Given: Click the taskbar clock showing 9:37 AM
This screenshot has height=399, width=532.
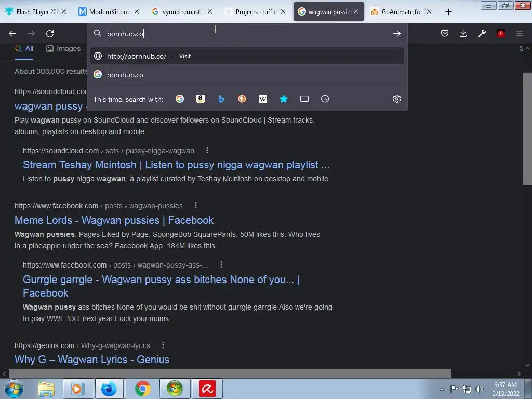Looking at the screenshot, I should coord(506,389).
